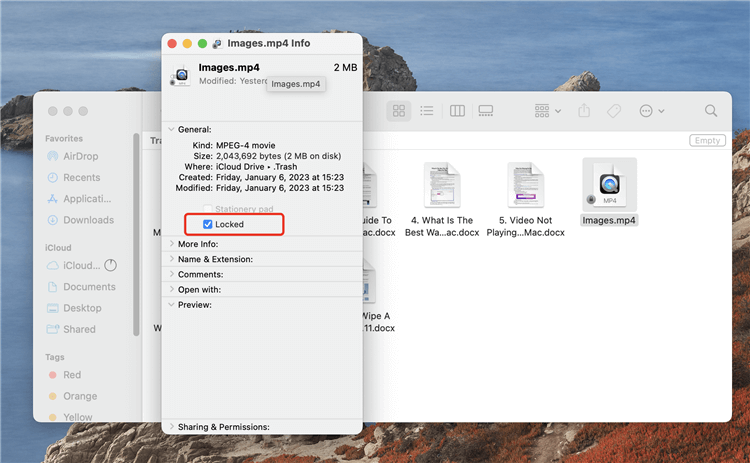750x463 pixels.
Task: Expand the More Info section
Action: click(x=171, y=243)
